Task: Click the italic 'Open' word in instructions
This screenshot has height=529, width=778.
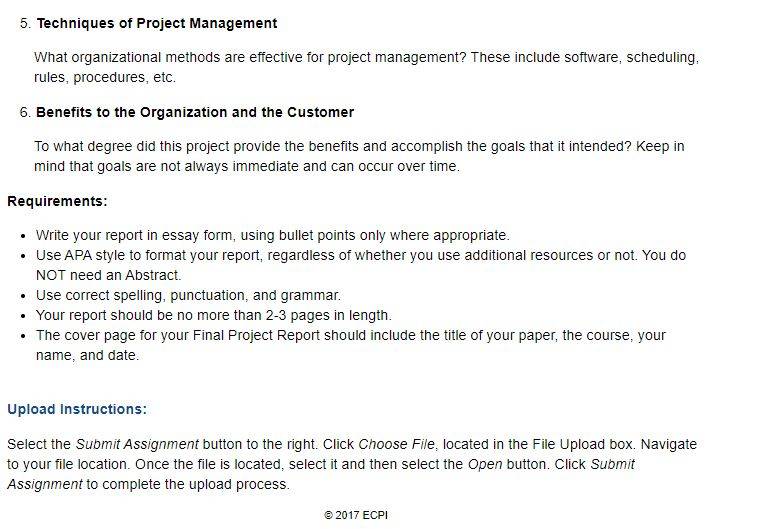Action: click(485, 464)
